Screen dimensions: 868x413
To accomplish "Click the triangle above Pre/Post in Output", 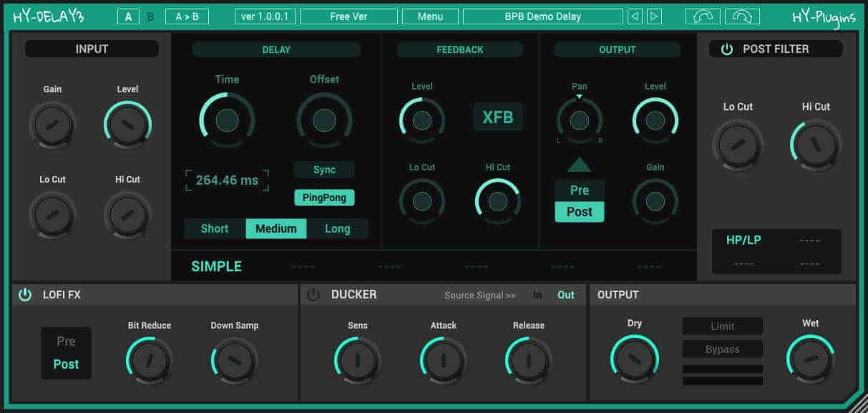I will [x=580, y=165].
